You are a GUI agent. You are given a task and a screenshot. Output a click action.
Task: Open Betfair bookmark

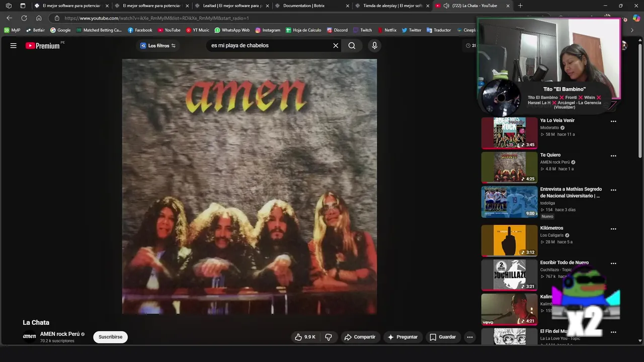(x=35, y=30)
